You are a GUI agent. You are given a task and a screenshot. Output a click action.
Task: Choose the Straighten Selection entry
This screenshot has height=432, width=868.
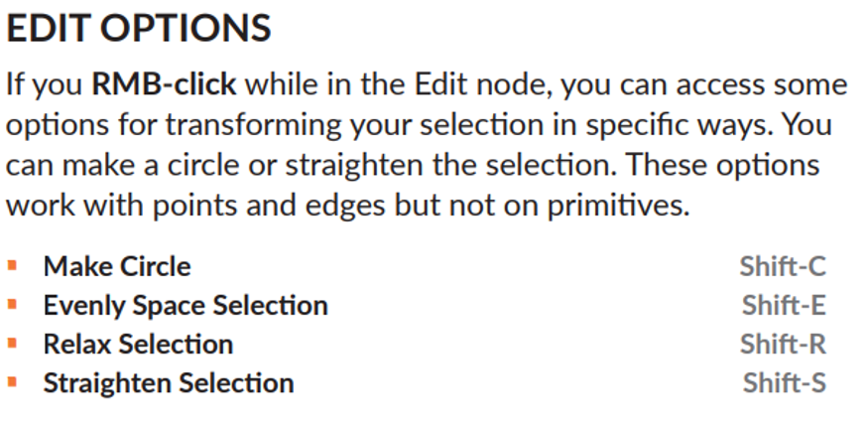[x=169, y=383]
